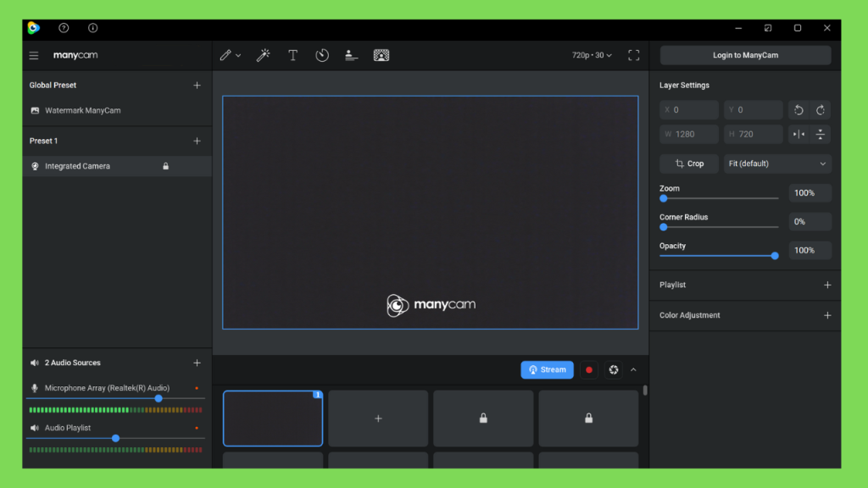This screenshot has width=868, height=488.
Task: Click the ManyCam logo in title bar
Action: tap(34, 28)
